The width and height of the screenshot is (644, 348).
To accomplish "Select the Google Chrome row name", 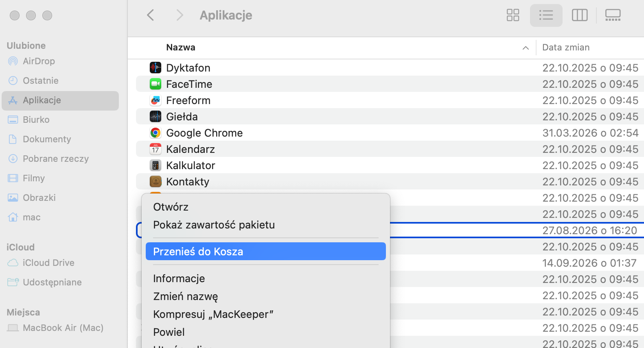I will click(x=204, y=133).
